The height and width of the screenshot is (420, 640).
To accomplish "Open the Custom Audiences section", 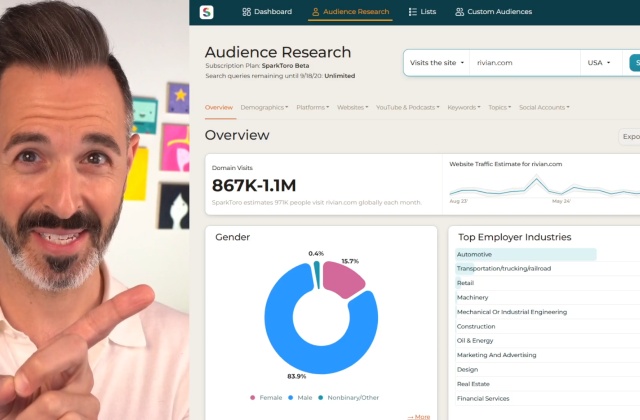I will point(493,12).
